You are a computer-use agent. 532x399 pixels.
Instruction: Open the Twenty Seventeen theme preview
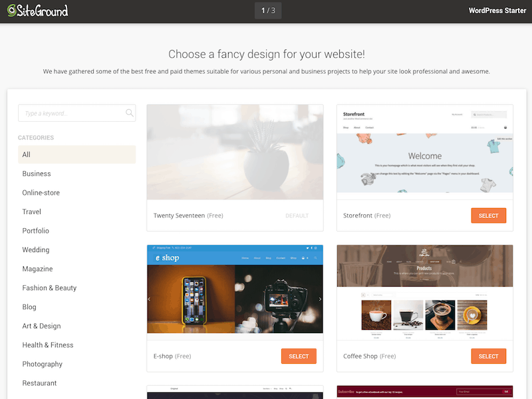[x=235, y=152]
